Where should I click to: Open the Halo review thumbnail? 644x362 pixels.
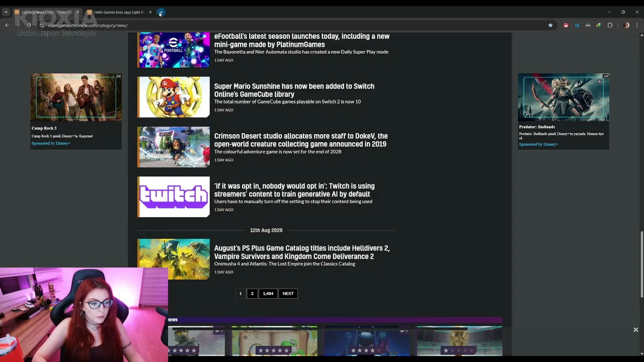pos(197,341)
